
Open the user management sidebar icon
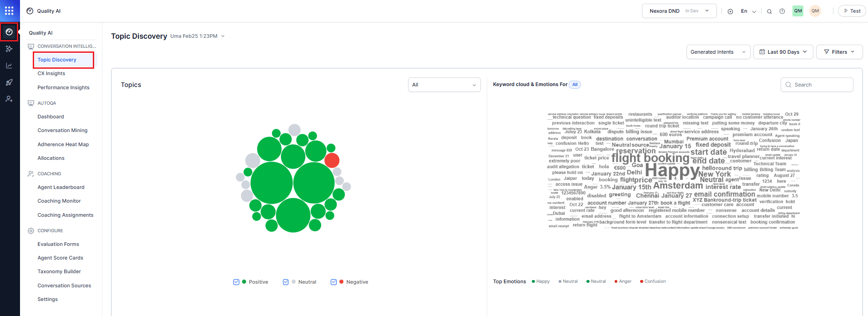(9, 99)
